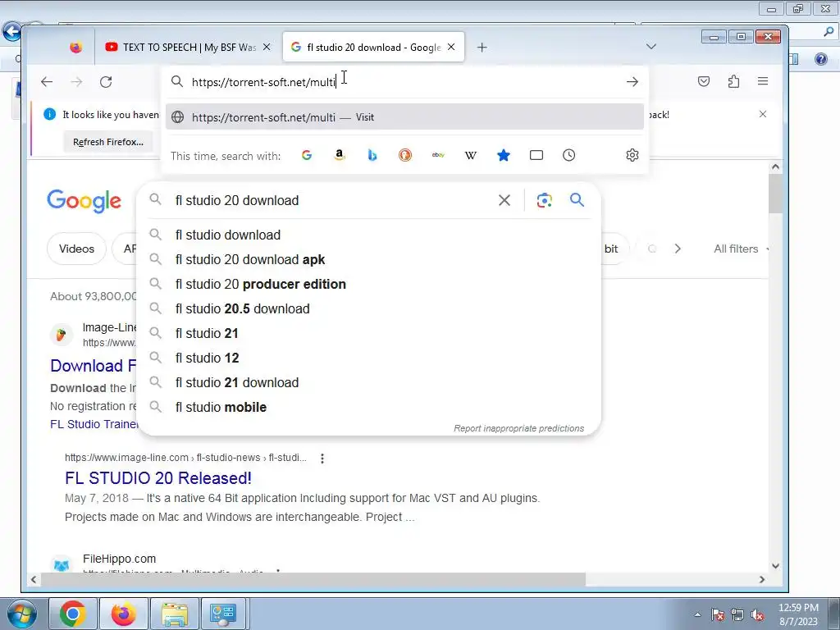Click the scroll down arrow
The width and height of the screenshot is (840, 630).
click(775, 566)
